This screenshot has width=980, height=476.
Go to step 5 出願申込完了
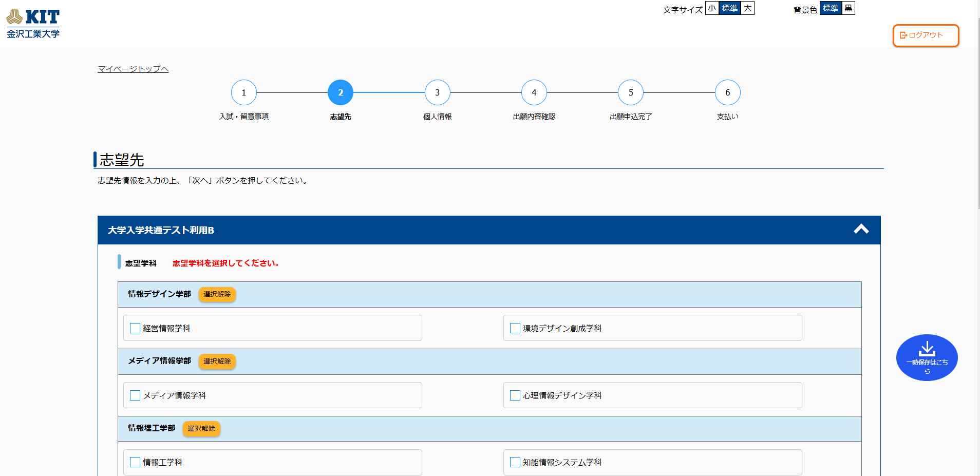pos(631,92)
